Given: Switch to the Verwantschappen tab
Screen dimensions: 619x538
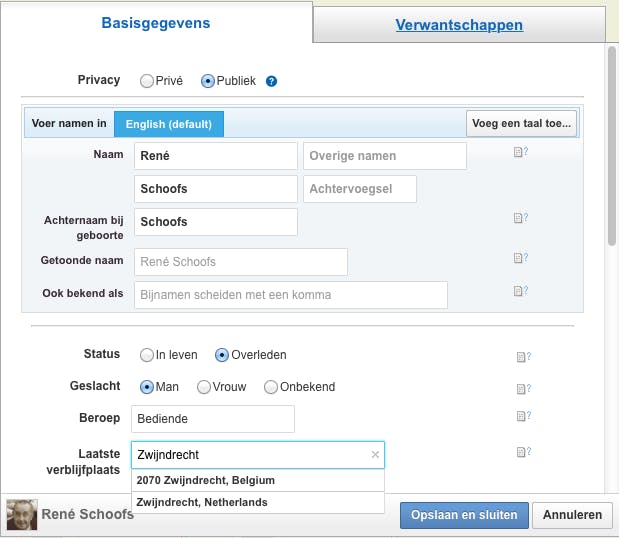Looking at the screenshot, I should 459,25.
